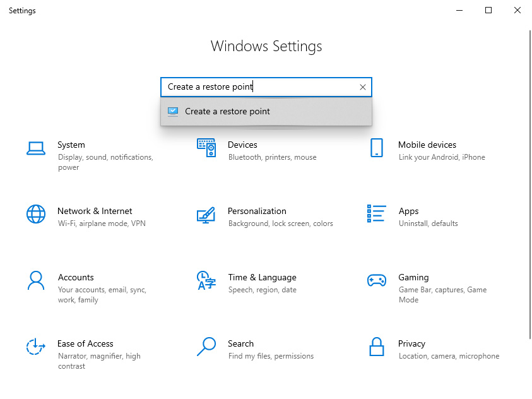Open the Time & Language icon

pyautogui.click(x=206, y=280)
